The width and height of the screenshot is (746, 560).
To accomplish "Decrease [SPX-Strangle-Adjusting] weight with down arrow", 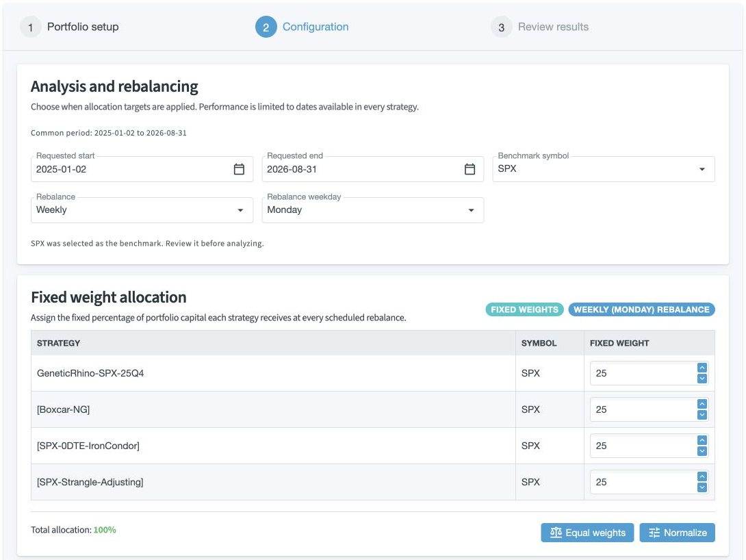I will click(x=702, y=487).
